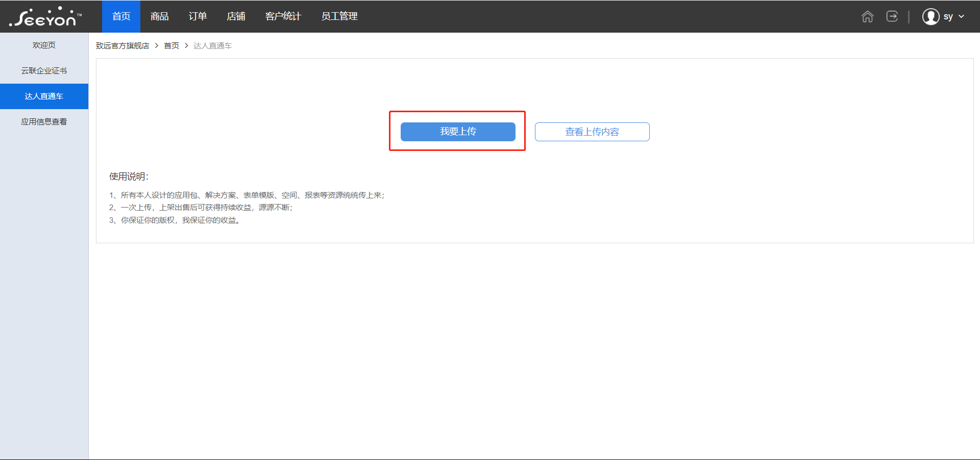Screen dimensions: 980x460
Task: Click instruction line starting with 2、一次上传
Action: (x=201, y=208)
